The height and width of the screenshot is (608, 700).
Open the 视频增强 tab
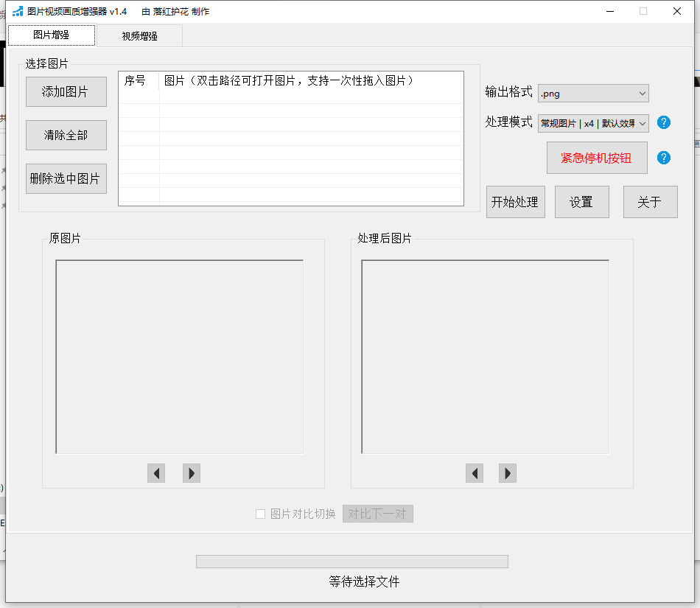(x=139, y=36)
